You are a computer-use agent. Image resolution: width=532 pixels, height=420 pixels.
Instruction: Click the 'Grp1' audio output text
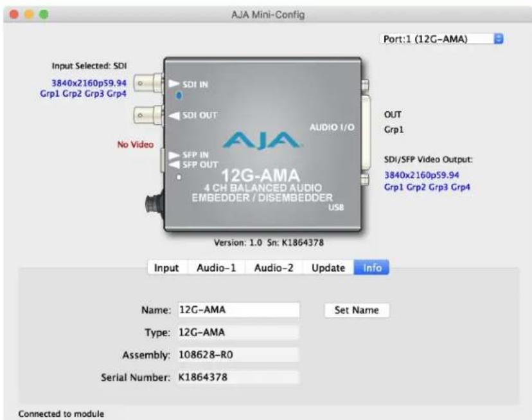click(x=394, y=130)
